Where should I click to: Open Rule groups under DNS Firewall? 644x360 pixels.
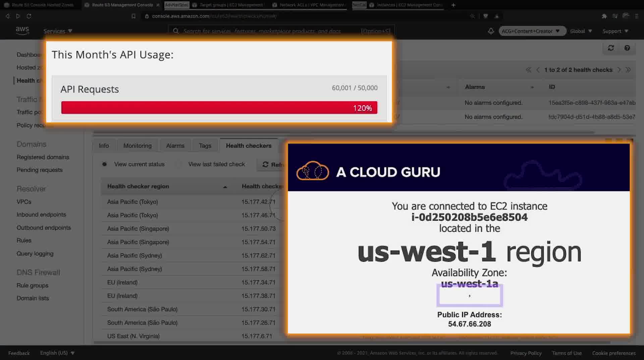pos(33,285)
